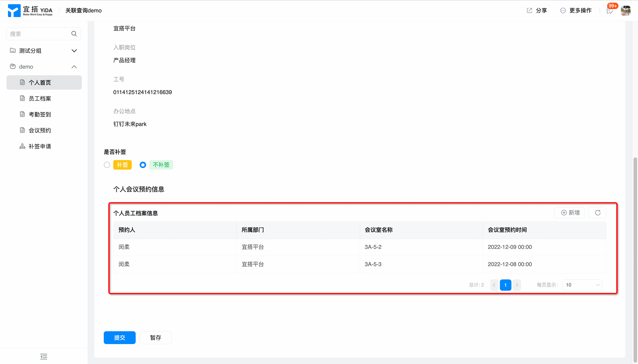Click the sidebar 搜索 input field
The height and width of the screenshot is (364, 638).
point(43,34)
